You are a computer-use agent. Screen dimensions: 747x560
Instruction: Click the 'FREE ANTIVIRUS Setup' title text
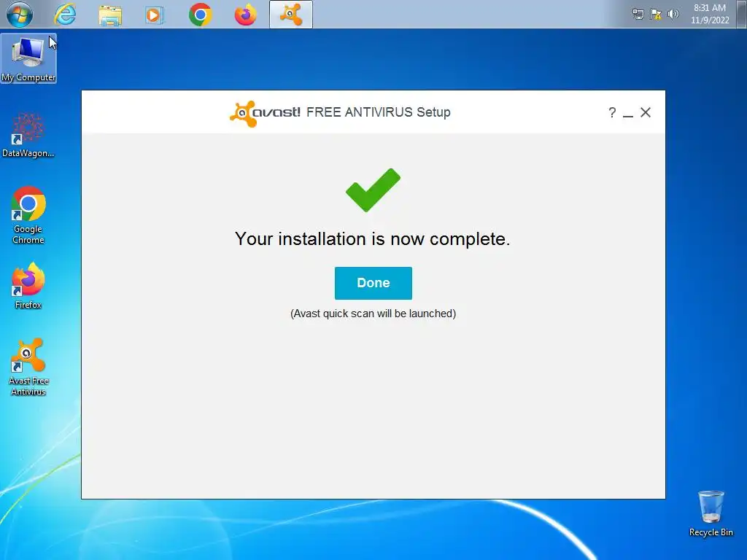[x=379, y=112]
